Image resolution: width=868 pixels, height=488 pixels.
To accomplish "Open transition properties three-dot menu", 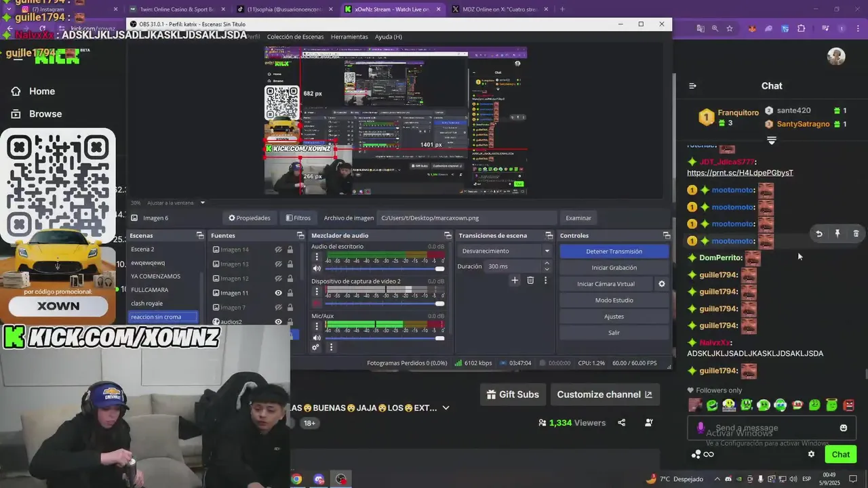I will 545,280.
